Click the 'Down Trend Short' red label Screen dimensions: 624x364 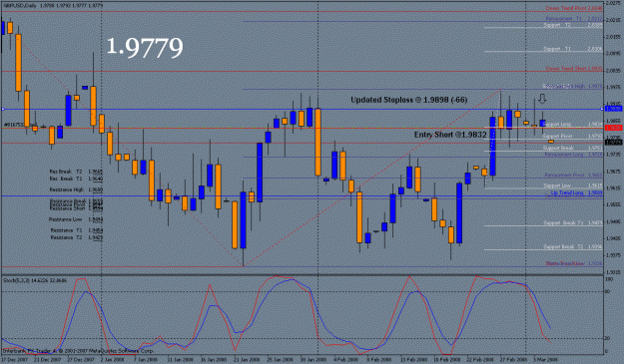coord(573,69)
